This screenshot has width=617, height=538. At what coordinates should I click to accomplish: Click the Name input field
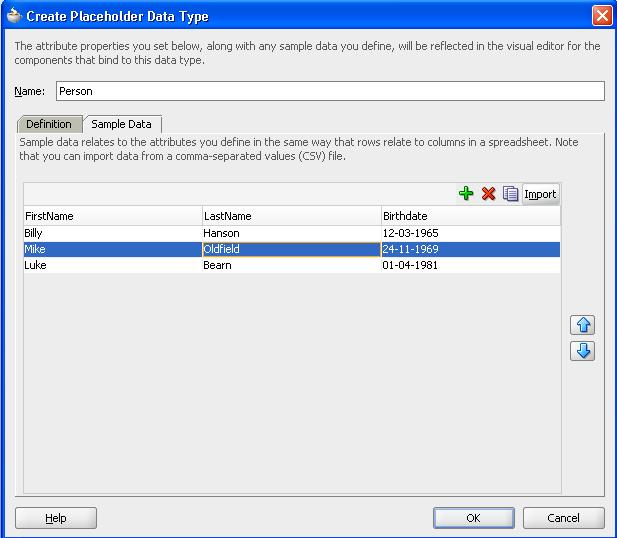pos(329,91)
